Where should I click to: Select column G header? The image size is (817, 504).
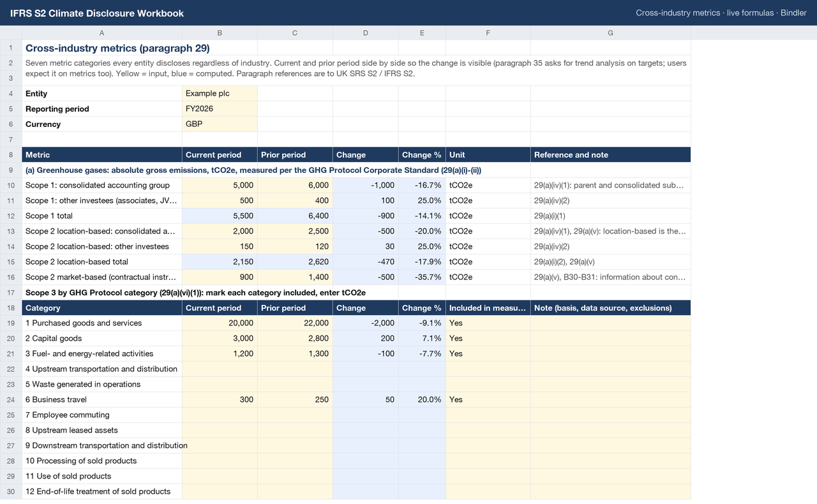610,33
